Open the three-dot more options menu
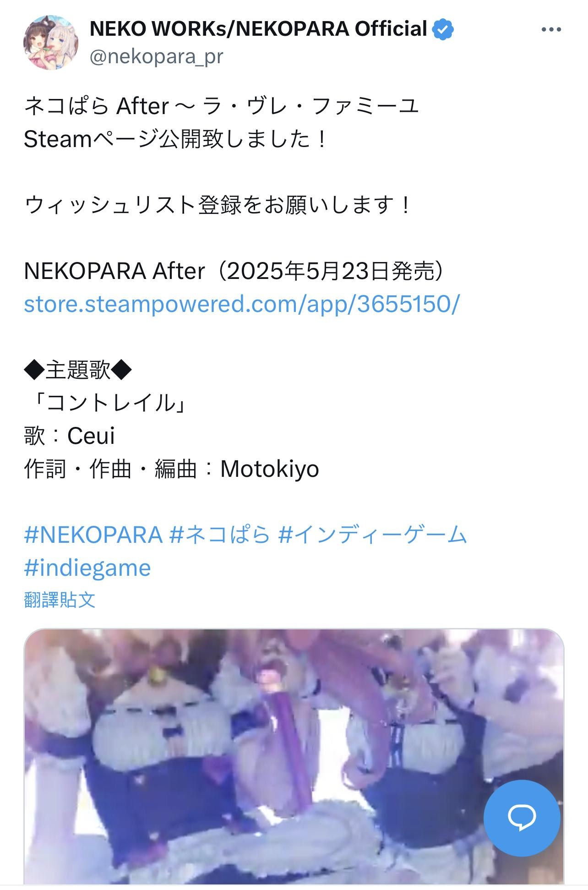588x890 pixels. 551,30
